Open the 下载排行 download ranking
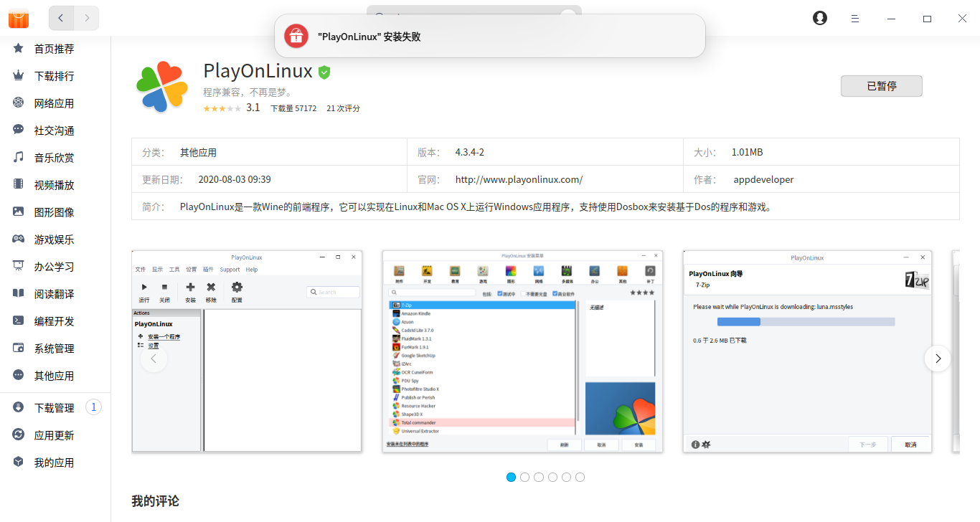Viewport: 980px width, 522px height. click(55, 76)
